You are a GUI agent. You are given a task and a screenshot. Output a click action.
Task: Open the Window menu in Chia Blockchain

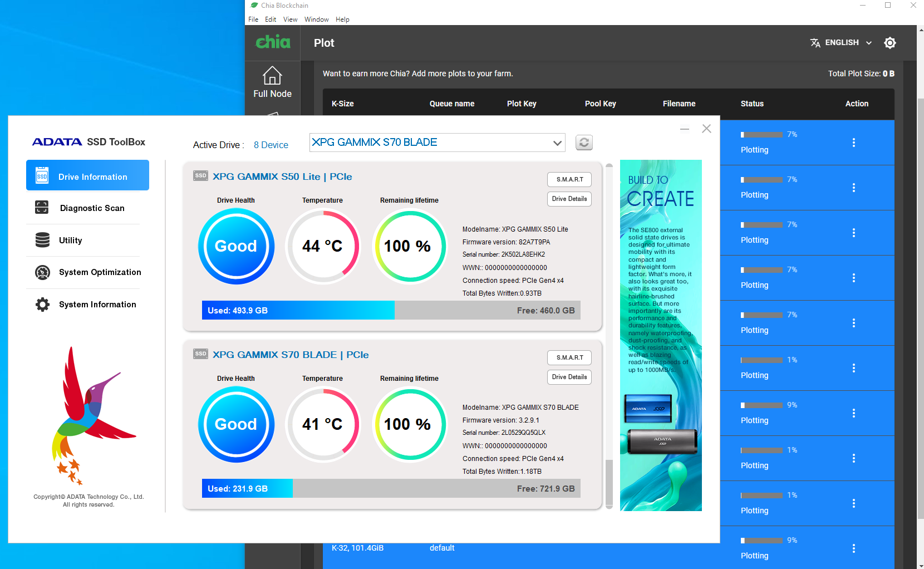pos(316,19)
